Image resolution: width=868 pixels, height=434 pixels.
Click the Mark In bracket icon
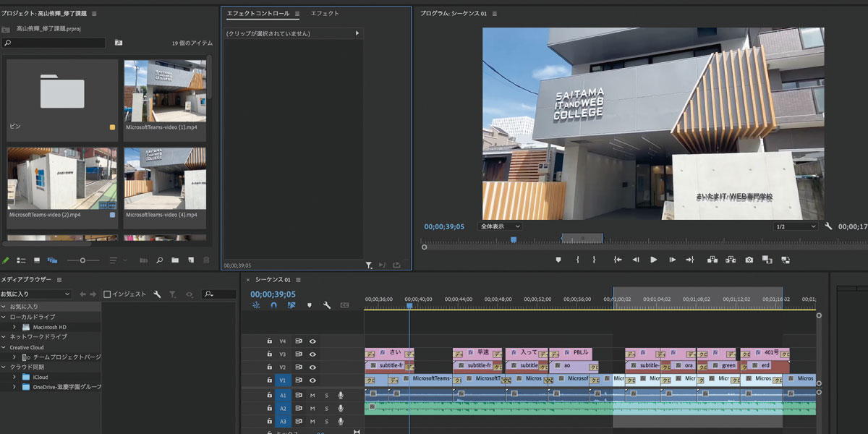click(x=577, y=260)
